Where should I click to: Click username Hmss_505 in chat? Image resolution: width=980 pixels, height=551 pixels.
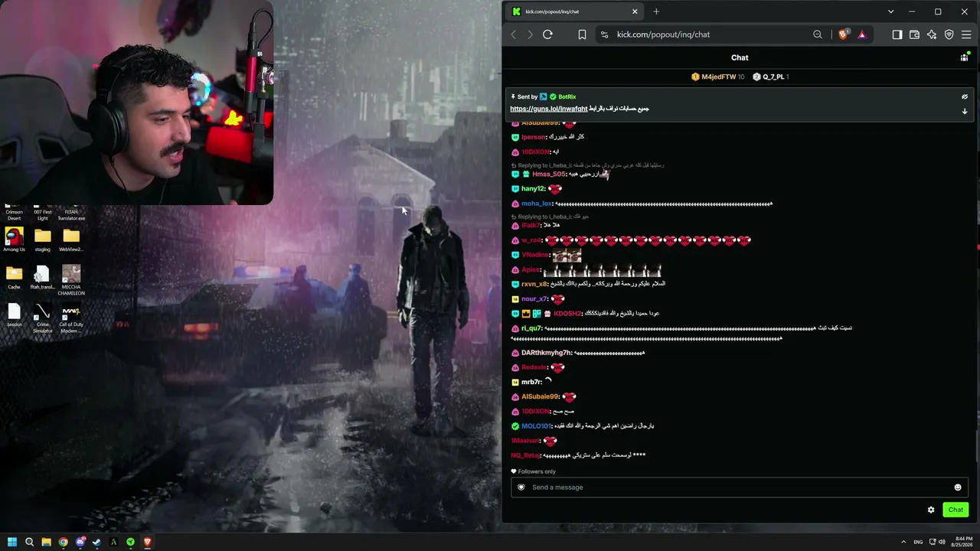pos(548,174)
